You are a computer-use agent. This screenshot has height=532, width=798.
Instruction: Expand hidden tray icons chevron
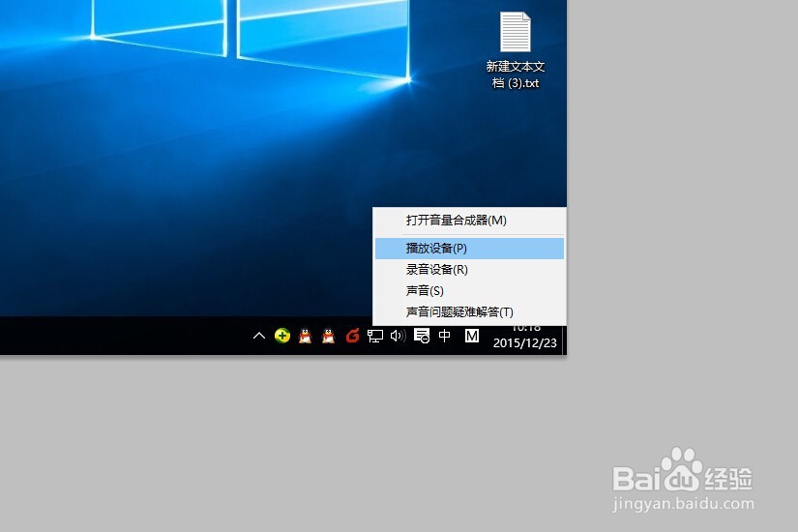[259, 336]
